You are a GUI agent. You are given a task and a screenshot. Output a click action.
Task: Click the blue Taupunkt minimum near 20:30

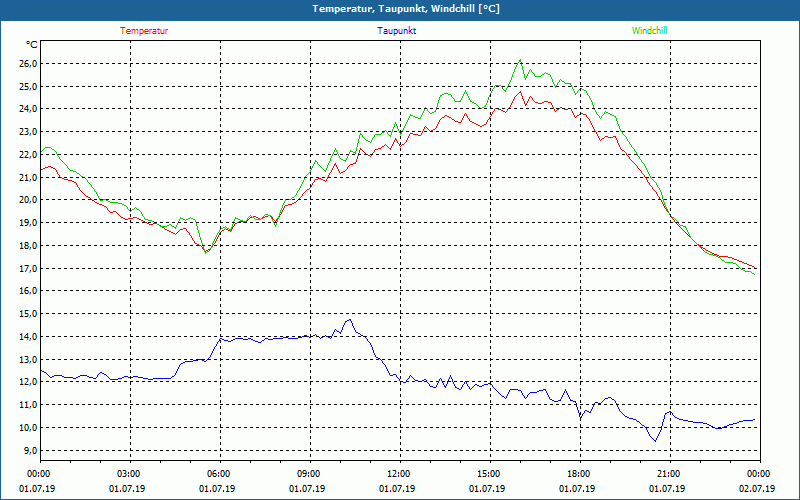(656, 441)
